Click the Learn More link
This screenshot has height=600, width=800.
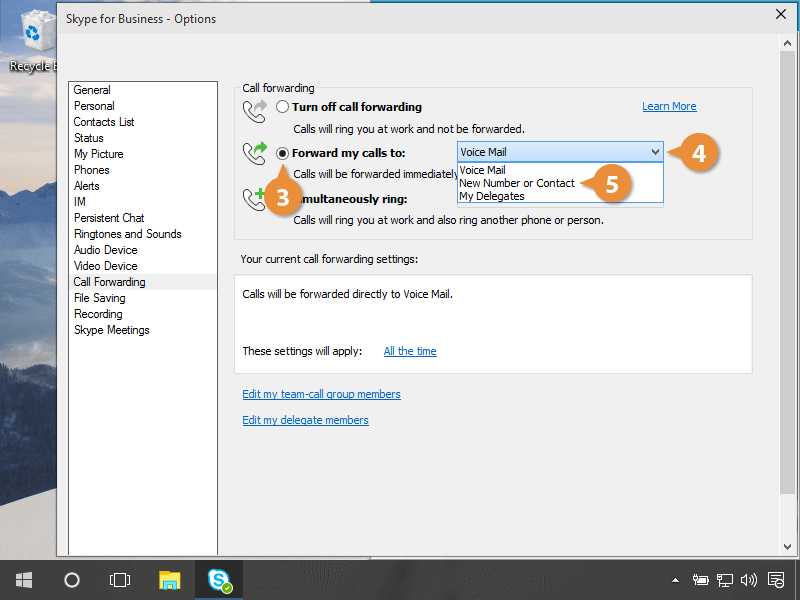[x=669, y=107]
